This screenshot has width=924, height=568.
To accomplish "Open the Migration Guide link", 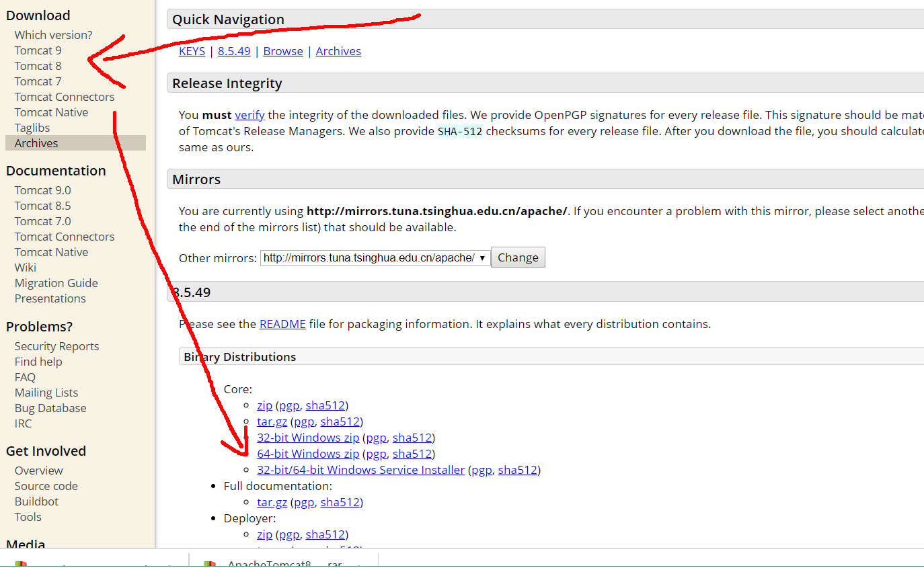I will tap(56, 283).
